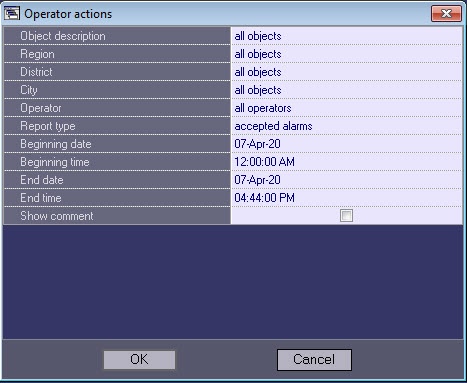The height and width of the screenshot is (383, 467).
Task: Open the Object description value field
Action: coord(346,36)
